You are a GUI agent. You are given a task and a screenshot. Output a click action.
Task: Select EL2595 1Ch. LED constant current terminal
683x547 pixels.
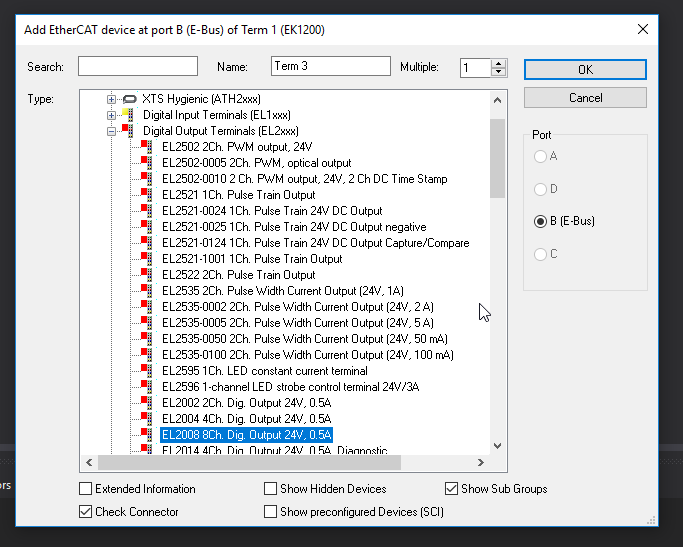coord(265,371)
